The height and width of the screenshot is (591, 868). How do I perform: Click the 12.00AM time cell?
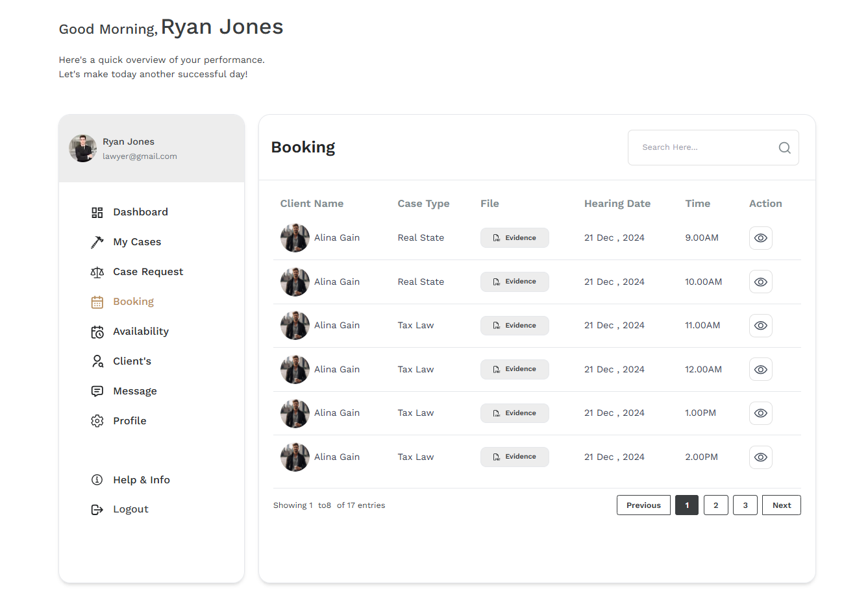pos(704,369)
